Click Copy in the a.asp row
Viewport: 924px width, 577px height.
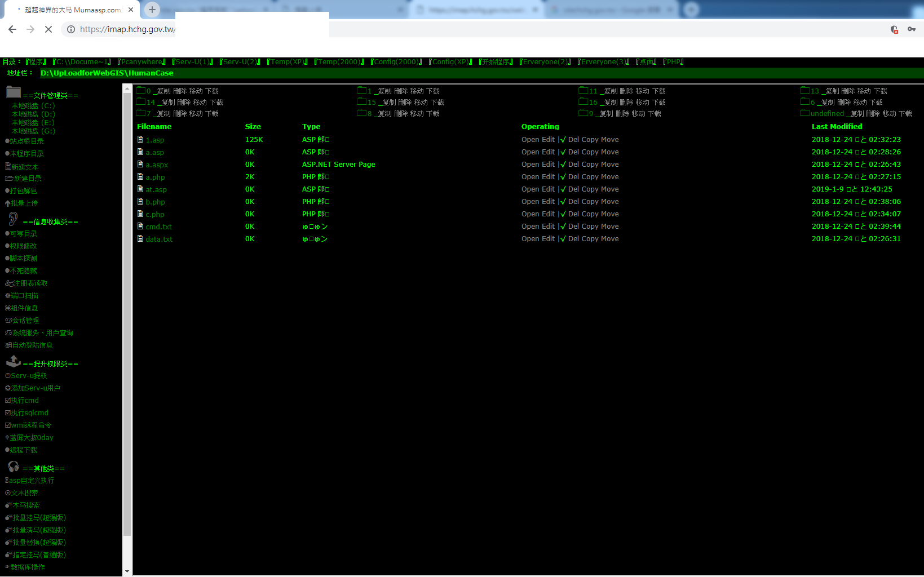[x=590, y=152]
